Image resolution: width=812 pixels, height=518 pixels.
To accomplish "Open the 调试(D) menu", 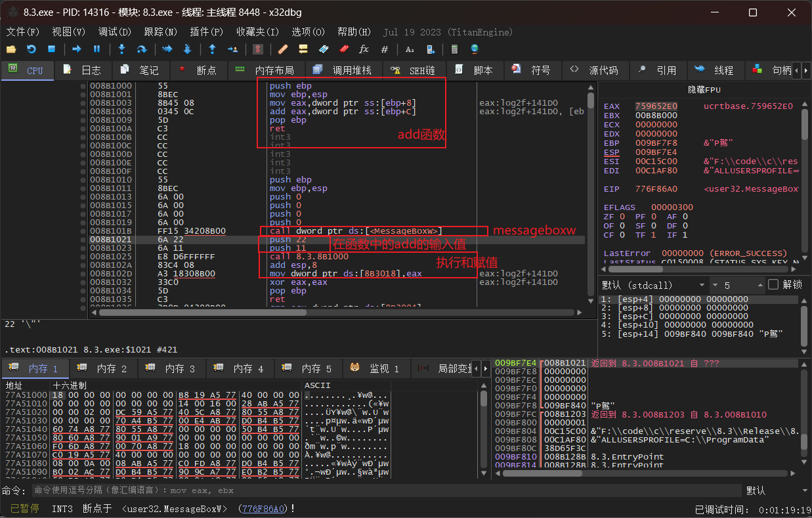I will coord(114,32).
